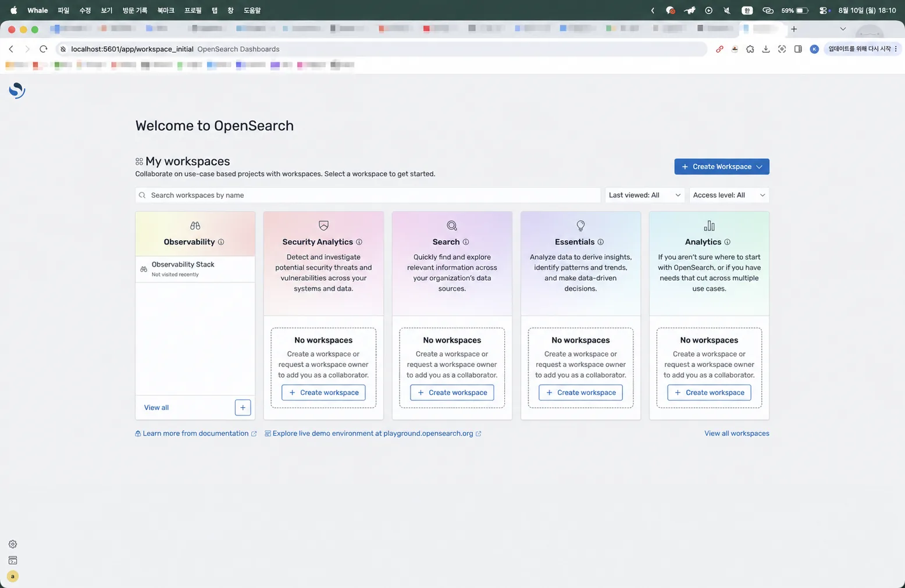Open playground.opensearch.org demo link
The width and height of the screenshot is (905, 588).
[373, 433]
